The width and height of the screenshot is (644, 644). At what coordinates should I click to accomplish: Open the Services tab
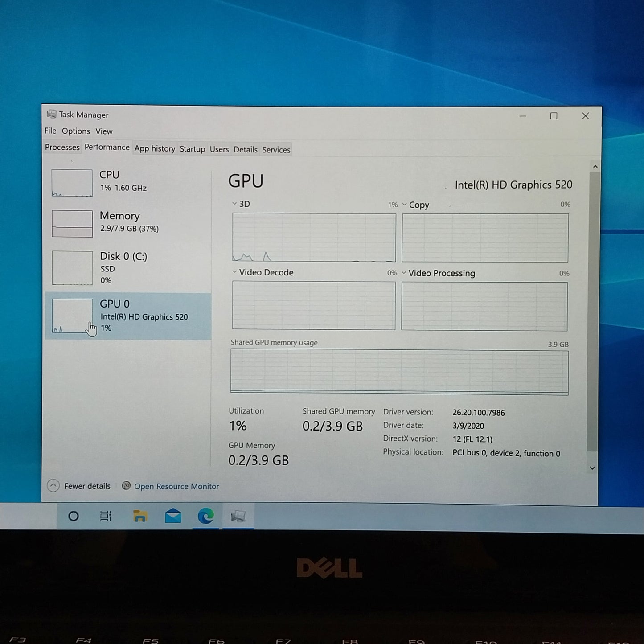click(276, 150)
